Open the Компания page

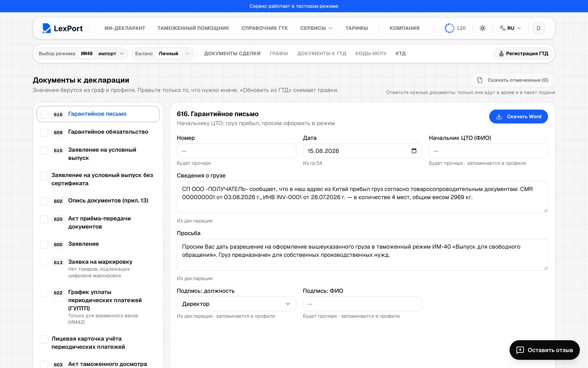click(x=404, y=28)
